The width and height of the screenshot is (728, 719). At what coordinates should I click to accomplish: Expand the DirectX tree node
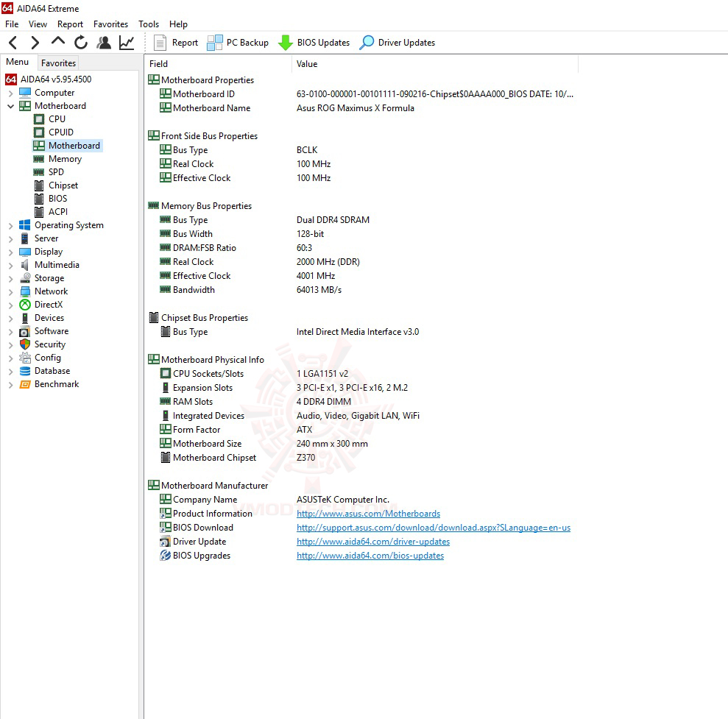pos(11,305)
